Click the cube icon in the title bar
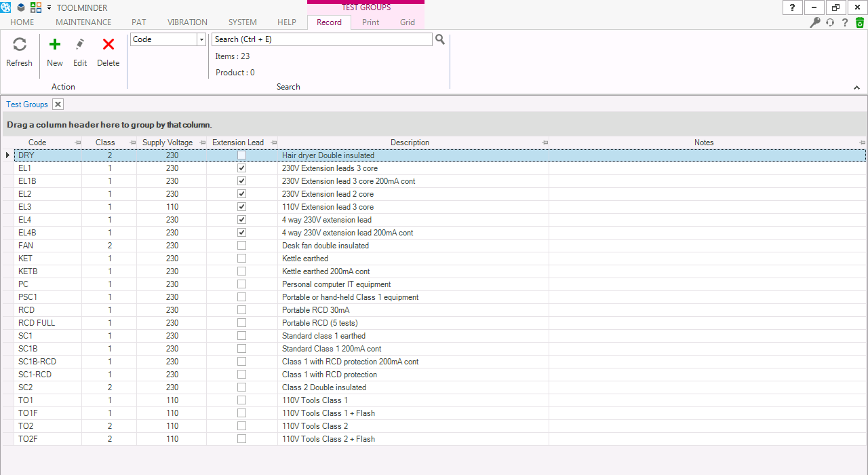Viewport: 868px width, 475px height. click(21, 7)
